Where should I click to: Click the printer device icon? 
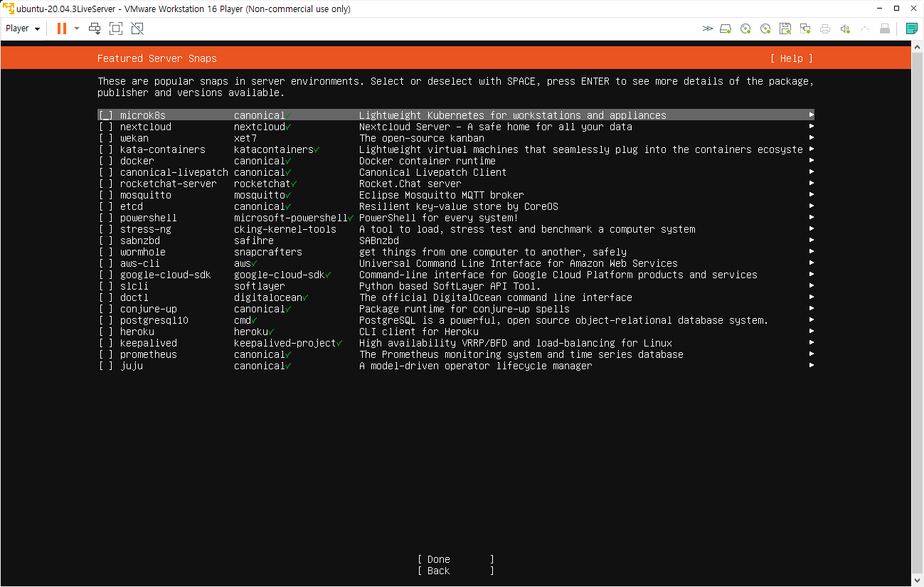click(x=825, y=28)
